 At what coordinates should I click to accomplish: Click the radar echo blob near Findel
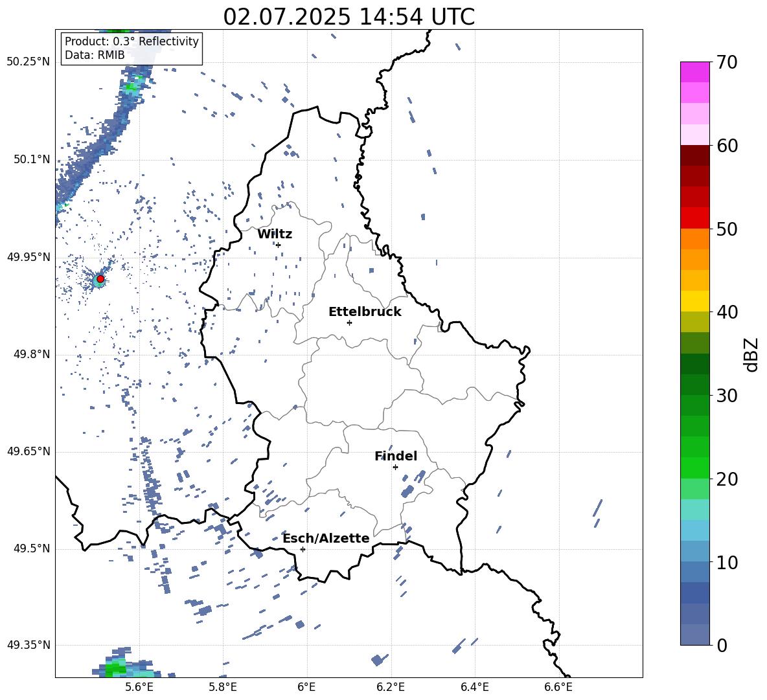pyautogui.click(x=407, y=491)
